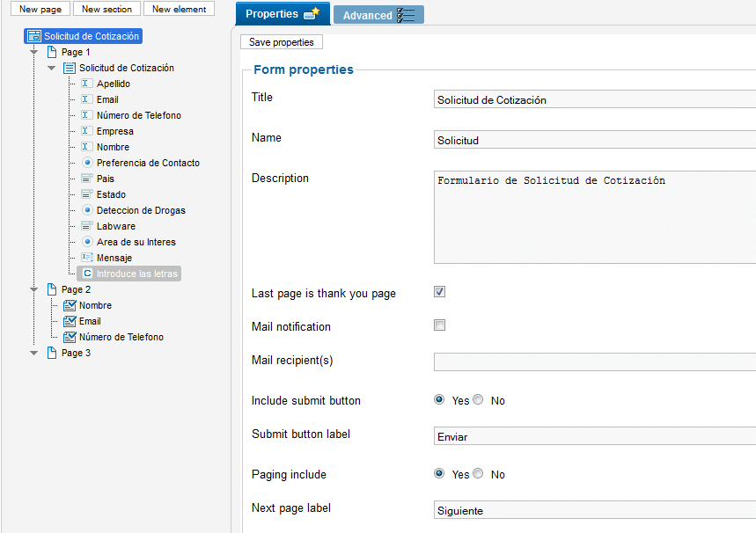Screen dimensions: 756x533
Task: Collapse the Page 2 tree node
Action: click(33, 289)
